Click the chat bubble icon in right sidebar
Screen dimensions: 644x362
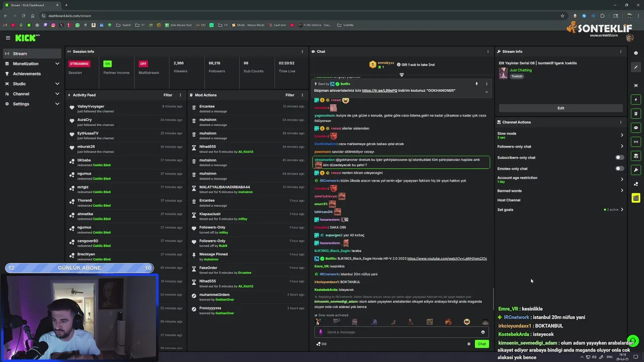click(x=636, y=128)
